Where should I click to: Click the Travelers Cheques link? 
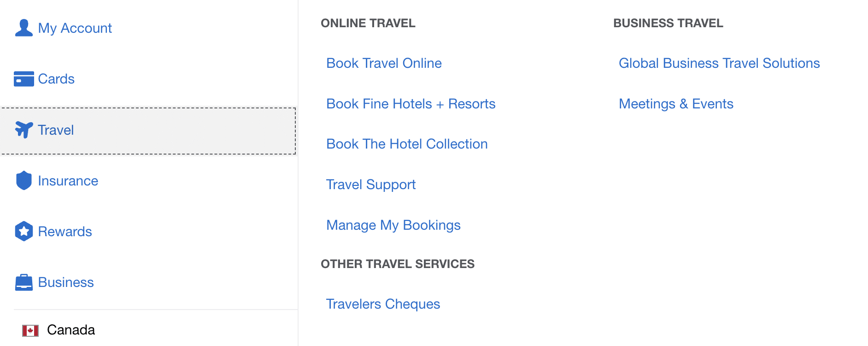[383, 304]
